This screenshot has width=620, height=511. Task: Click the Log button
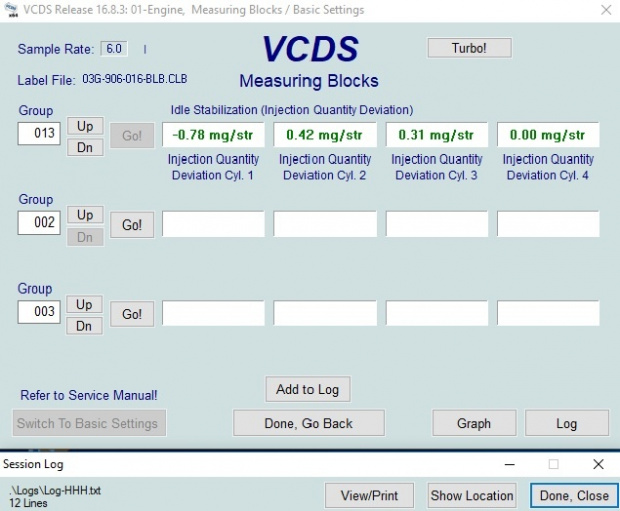tap(567, 423)
